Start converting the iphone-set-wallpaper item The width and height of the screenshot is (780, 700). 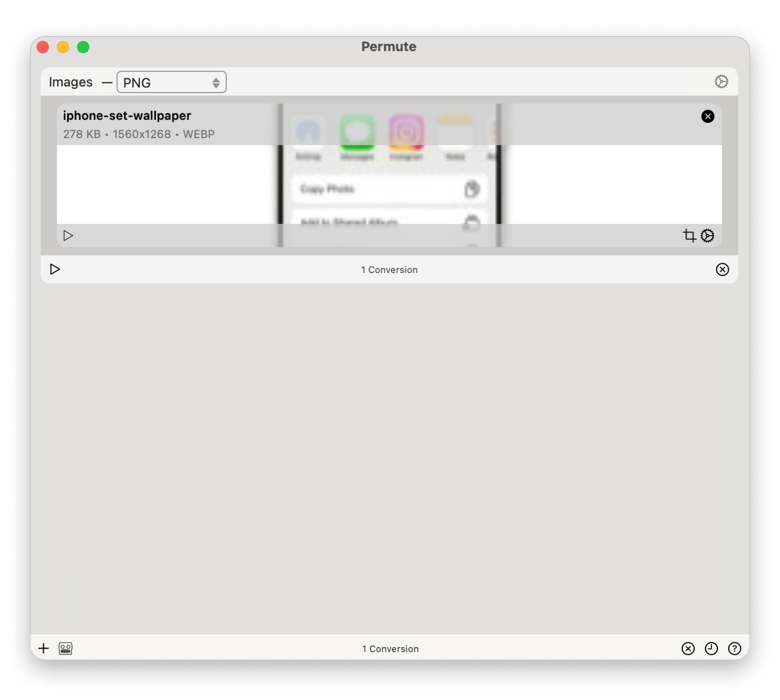(68, 235)
